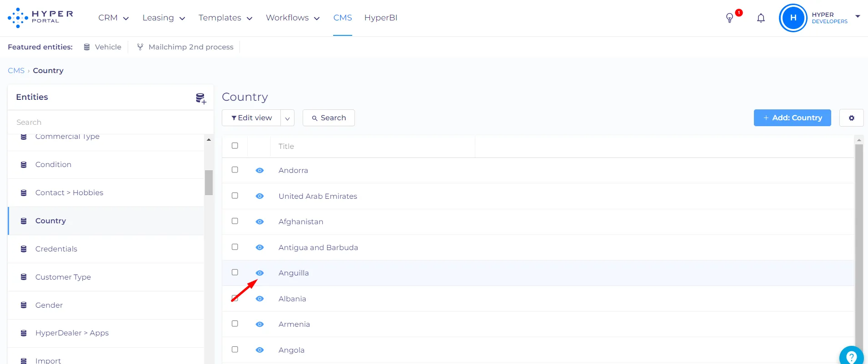The width and height of the screenshot is (868, 364).
Task: Click the Search button above the table
Action: pyautogui.click(x=329, y=118)
